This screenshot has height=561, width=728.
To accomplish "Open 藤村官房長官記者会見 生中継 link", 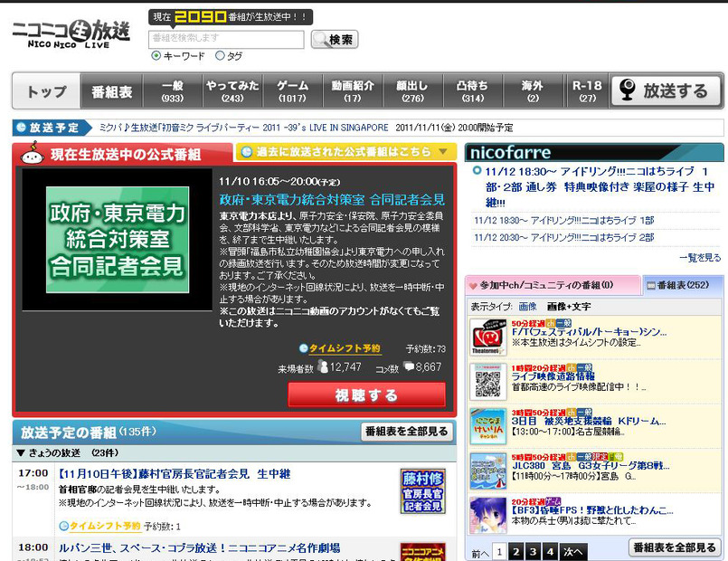I will (175, 474).
